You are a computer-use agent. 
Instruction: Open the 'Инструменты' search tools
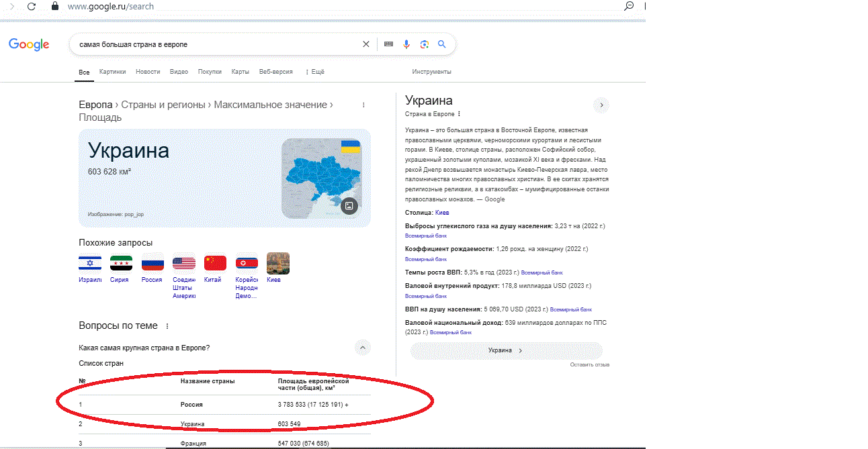tap(431, 72)
